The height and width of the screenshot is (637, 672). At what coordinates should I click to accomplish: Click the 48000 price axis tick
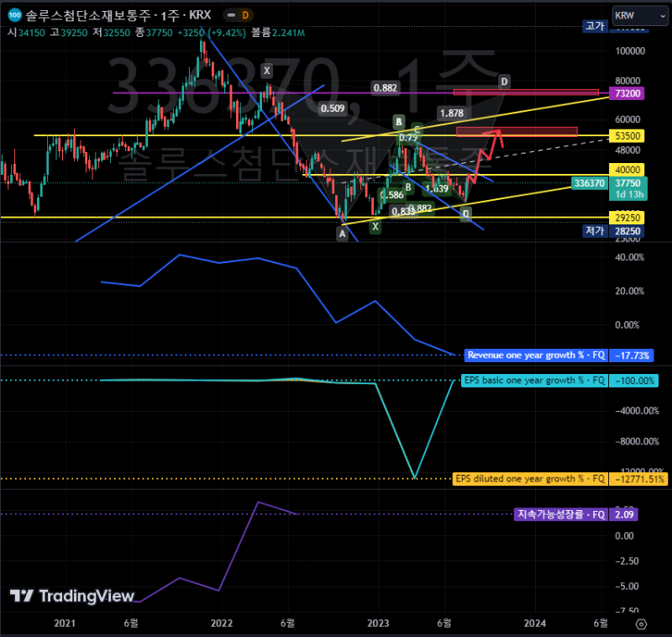click(x=627, y=150)
